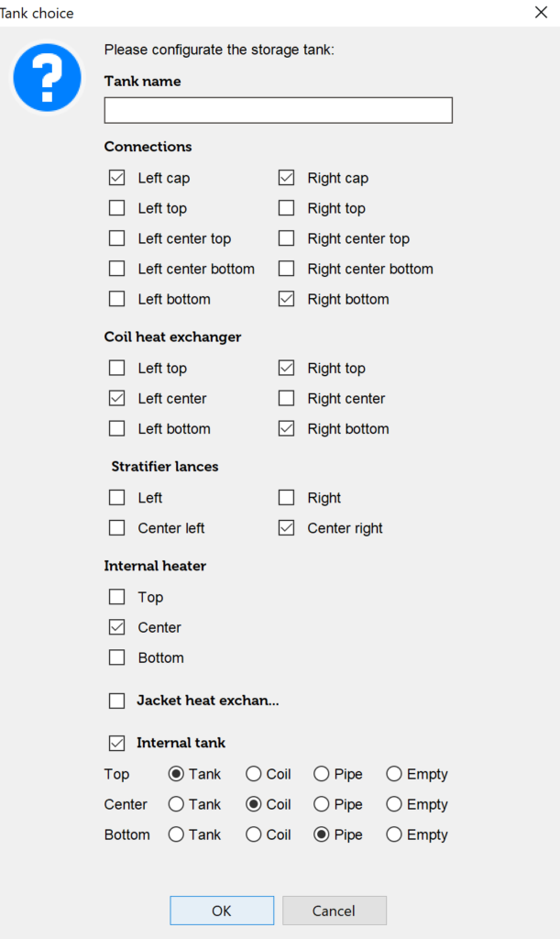The image size is (560, 939).
Task: Check Left center bottom connection
Action: (117, 269)
